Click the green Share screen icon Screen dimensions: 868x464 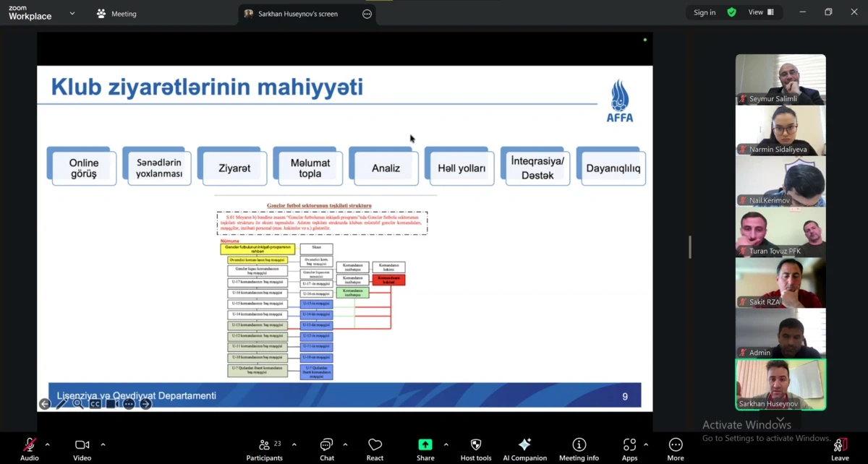[x=425, y=444]
